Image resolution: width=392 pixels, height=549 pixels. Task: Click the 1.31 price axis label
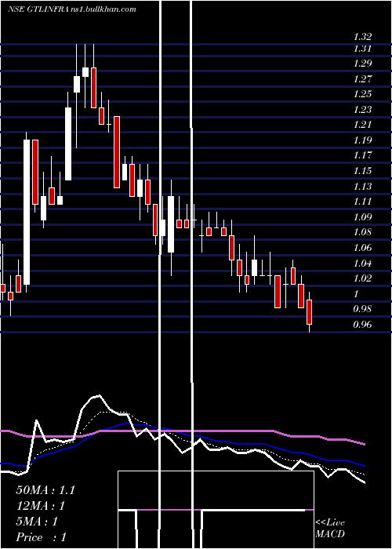[362, 49]
